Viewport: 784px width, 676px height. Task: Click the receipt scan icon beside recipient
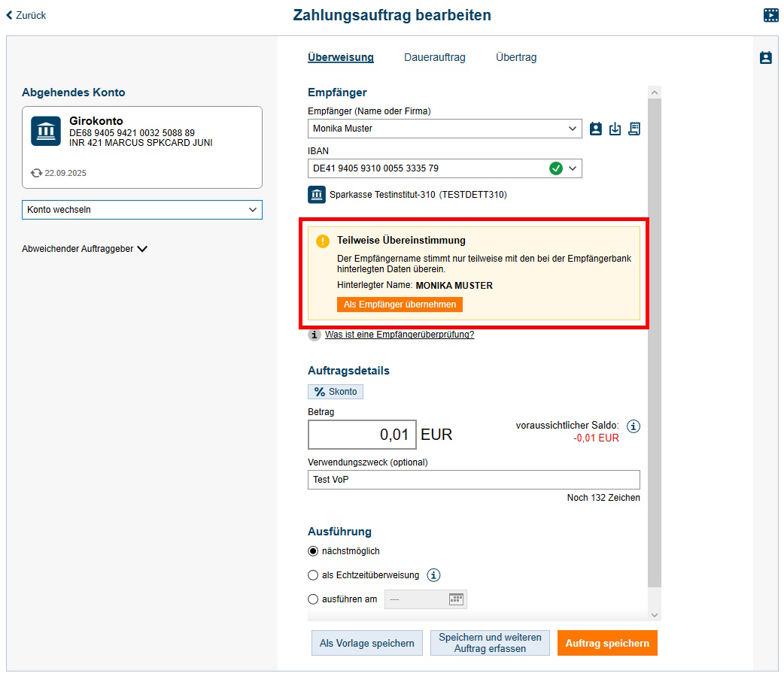634,129
